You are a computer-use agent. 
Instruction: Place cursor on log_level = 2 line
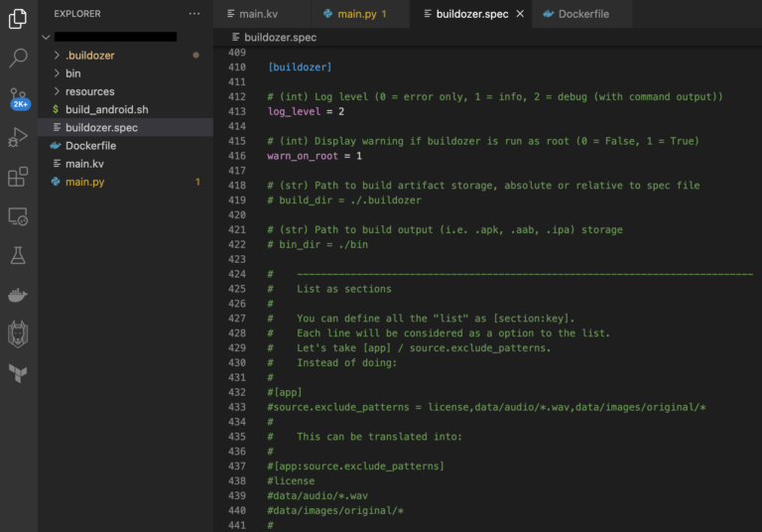coord(307,111)
